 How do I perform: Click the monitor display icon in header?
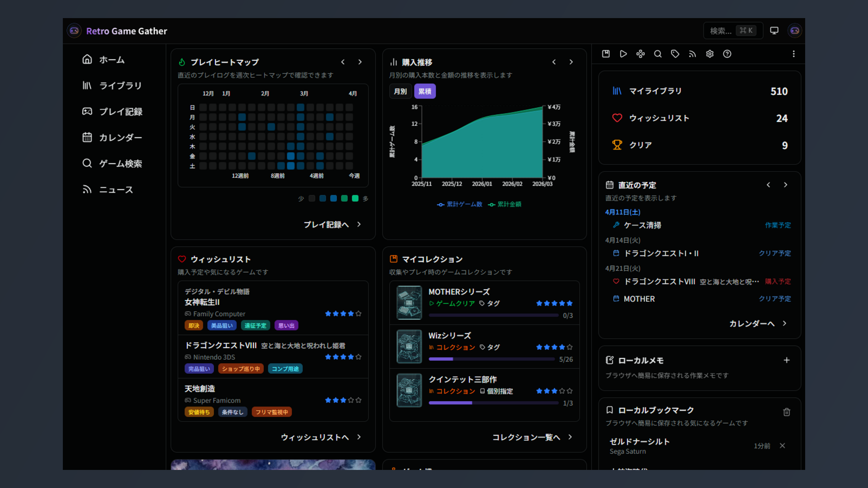pos(774,31)
